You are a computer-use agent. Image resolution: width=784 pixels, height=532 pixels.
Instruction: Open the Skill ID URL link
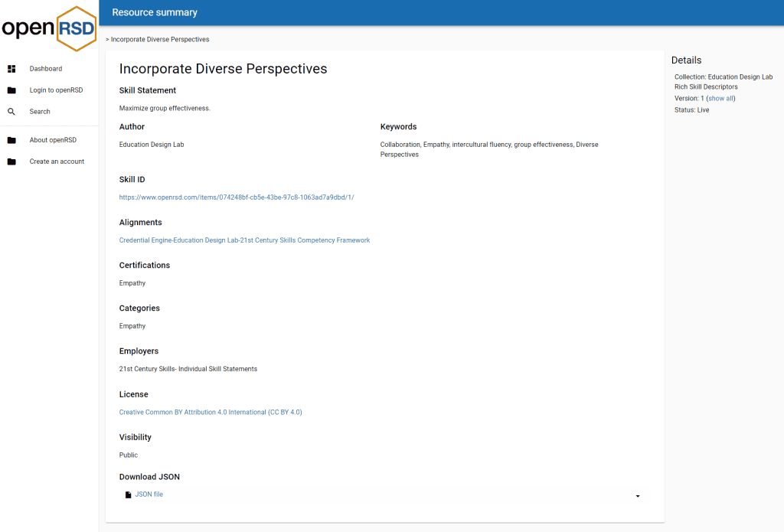237,197
